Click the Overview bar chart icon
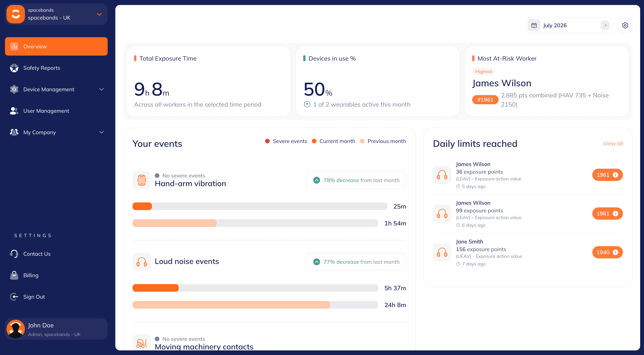 tap(14, 46)
